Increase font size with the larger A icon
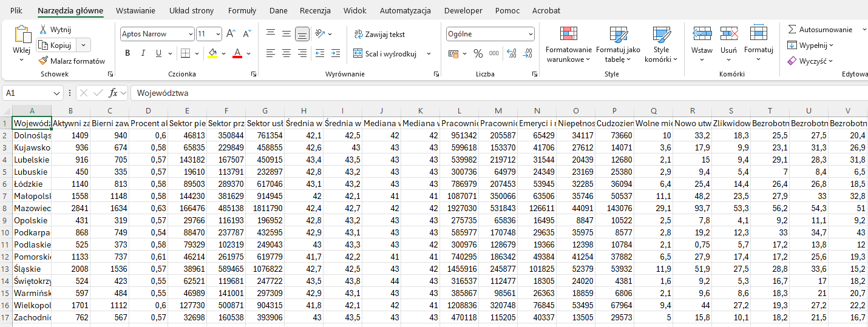 [x=231, y=34]
